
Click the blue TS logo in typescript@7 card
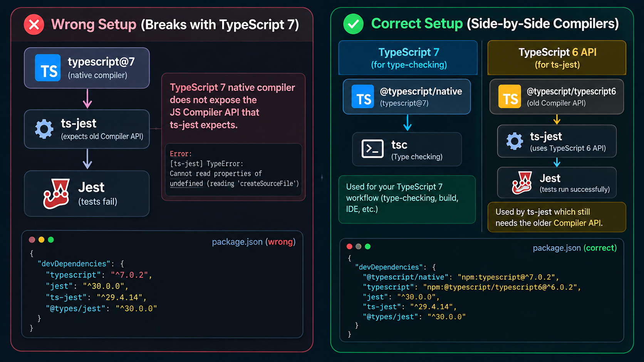(48, 68)
